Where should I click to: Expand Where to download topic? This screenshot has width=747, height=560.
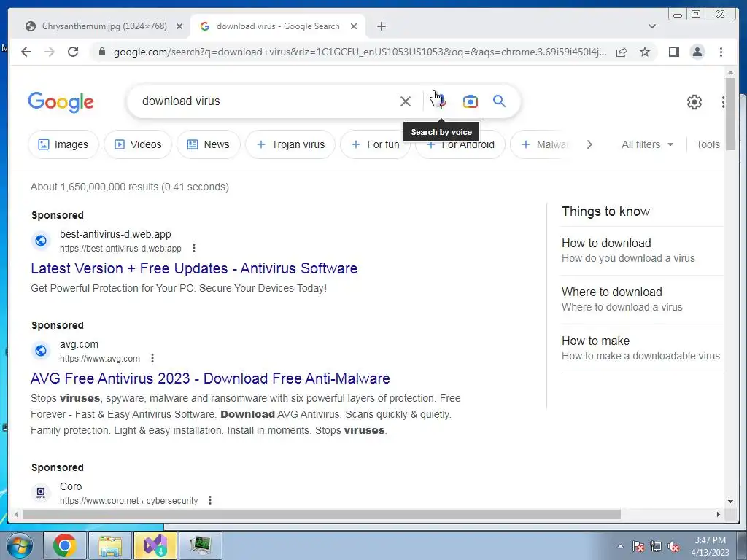(642, 300)
